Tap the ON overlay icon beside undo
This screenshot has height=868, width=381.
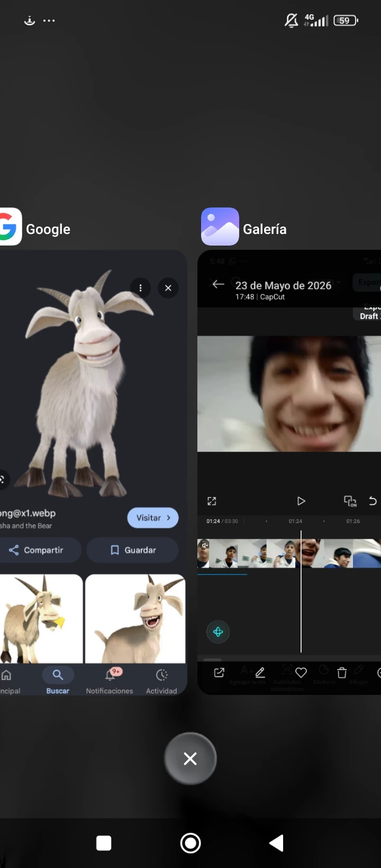tap(350, 501)
